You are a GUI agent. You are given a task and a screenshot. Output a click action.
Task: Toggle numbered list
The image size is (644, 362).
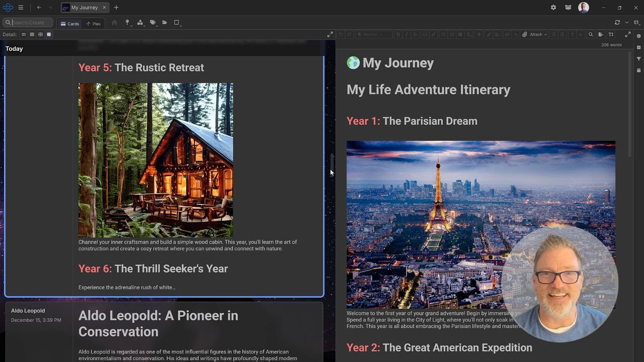coord(452,35)
